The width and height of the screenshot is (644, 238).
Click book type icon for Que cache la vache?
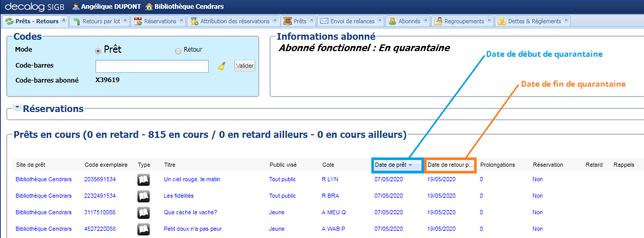(x=144, y=213)
